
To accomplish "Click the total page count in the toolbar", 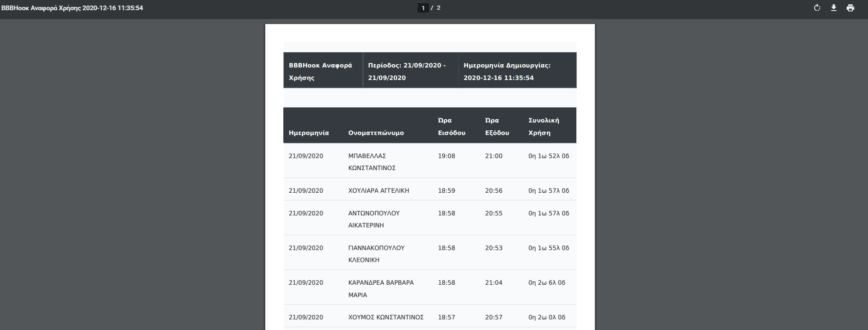I will coord(439,8).
